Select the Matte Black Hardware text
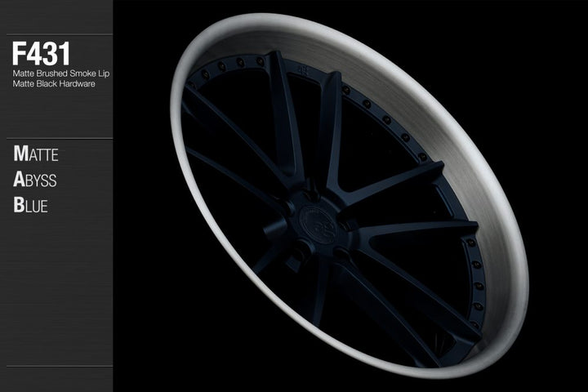 click(55, 84)
